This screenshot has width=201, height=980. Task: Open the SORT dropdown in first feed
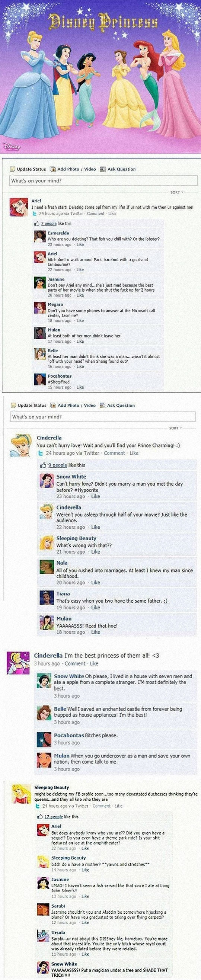[x=177, y=192]
